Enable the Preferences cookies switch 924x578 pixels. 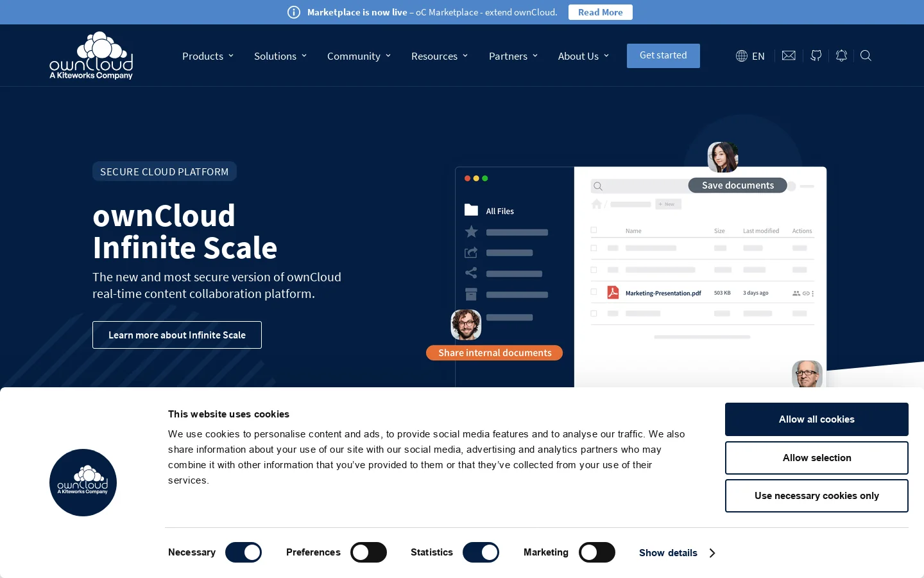[x=368, y=552]
